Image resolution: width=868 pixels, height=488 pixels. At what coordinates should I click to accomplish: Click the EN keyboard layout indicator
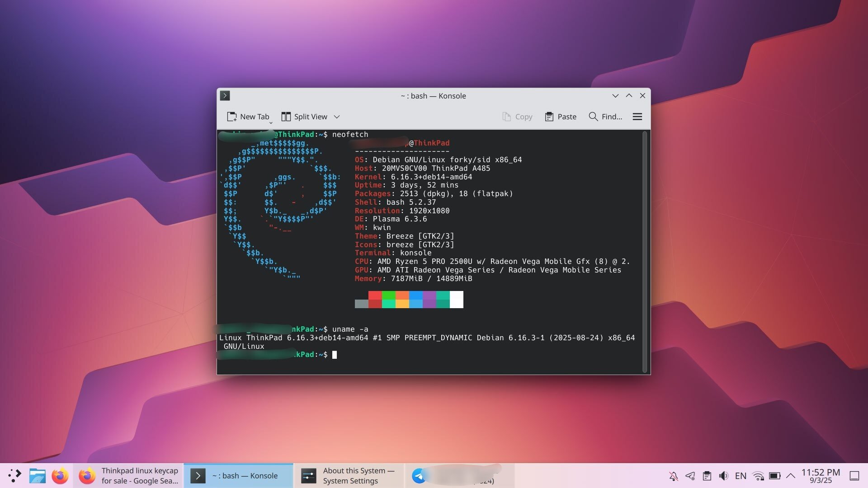741,476
